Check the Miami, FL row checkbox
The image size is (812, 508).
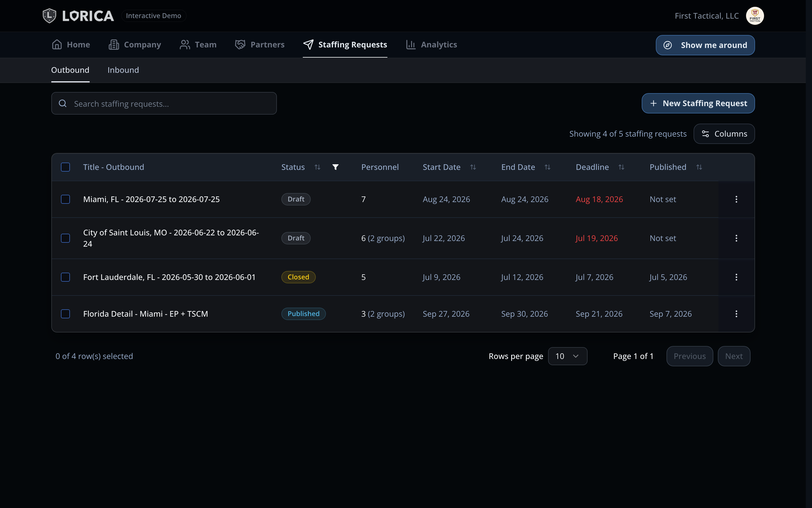[x=65, y=199]
